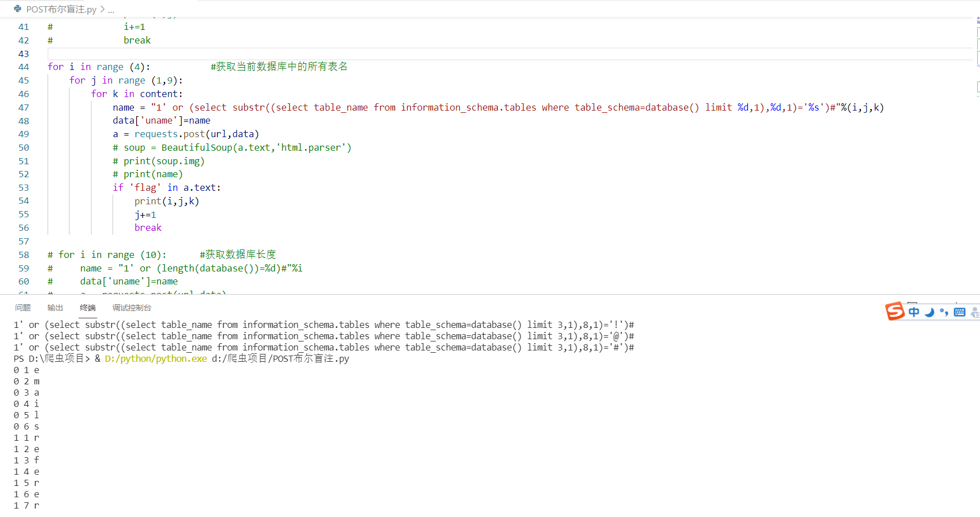This screenshot has width=980, height=517.
Task: Click the commented 'break' on line 42
Action: coord(137,41)
